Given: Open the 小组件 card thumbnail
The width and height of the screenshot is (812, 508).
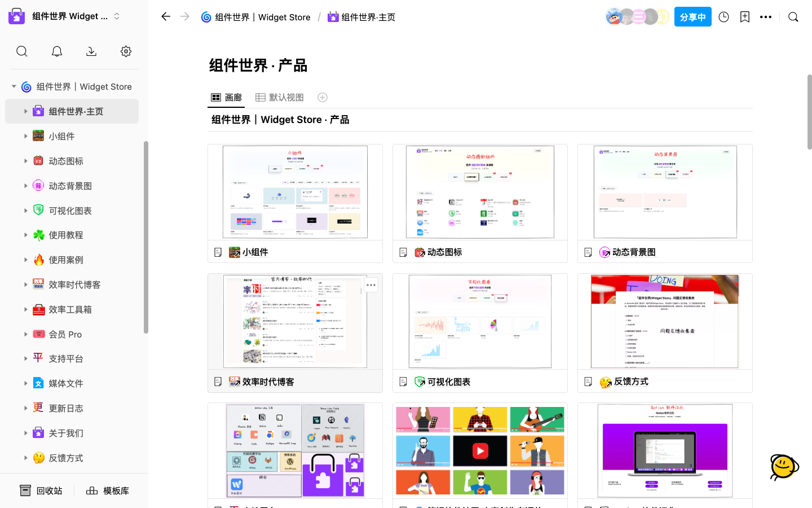Looking at the screenshot, I should coord(295,192).
